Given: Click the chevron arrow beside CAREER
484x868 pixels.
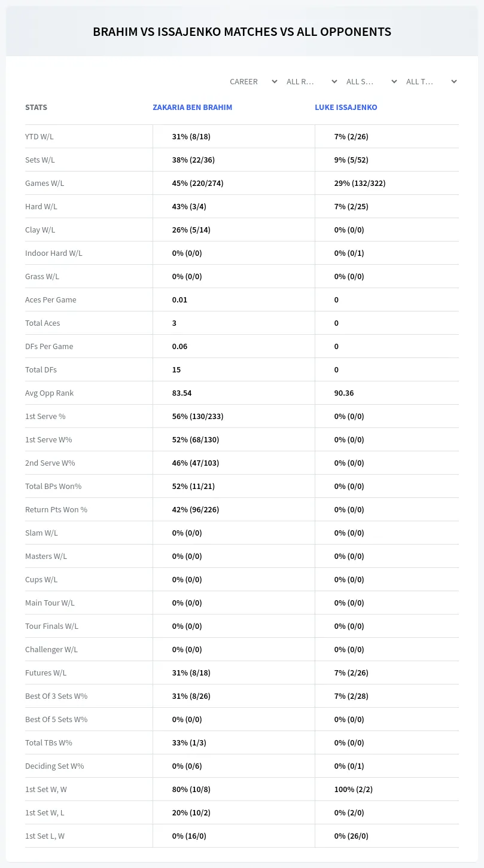Looking at the screenshot, I should click(x=274, y=81).
